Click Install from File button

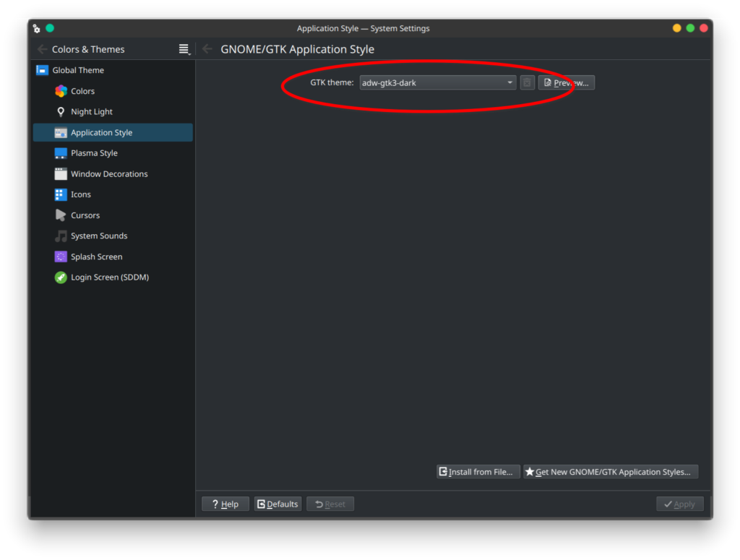click(x=478, y=472)
